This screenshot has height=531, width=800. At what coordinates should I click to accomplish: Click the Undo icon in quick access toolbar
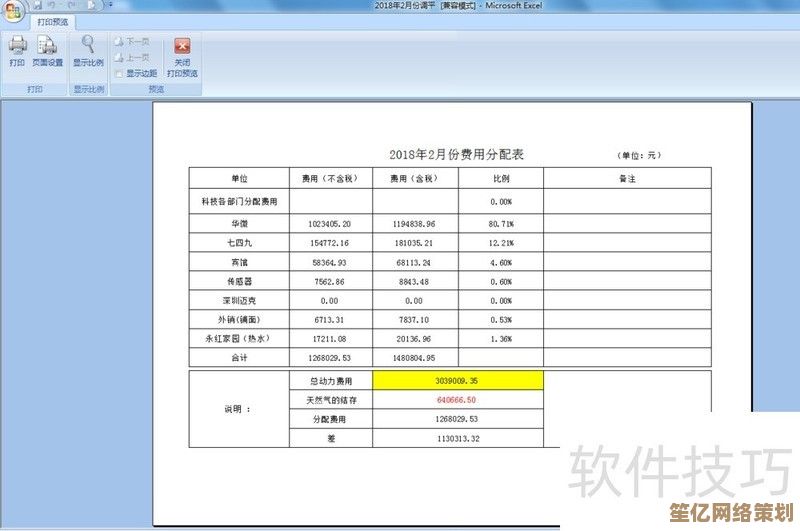52,5
